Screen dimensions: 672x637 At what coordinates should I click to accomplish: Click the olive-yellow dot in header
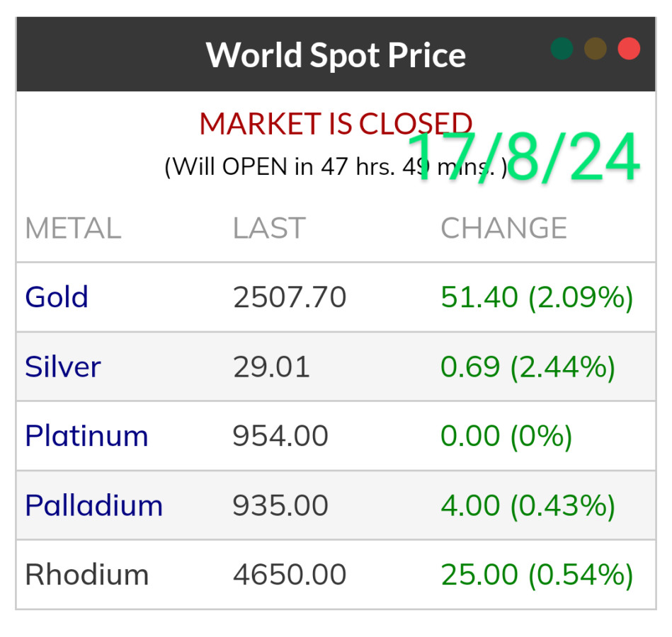click(596, 50)
